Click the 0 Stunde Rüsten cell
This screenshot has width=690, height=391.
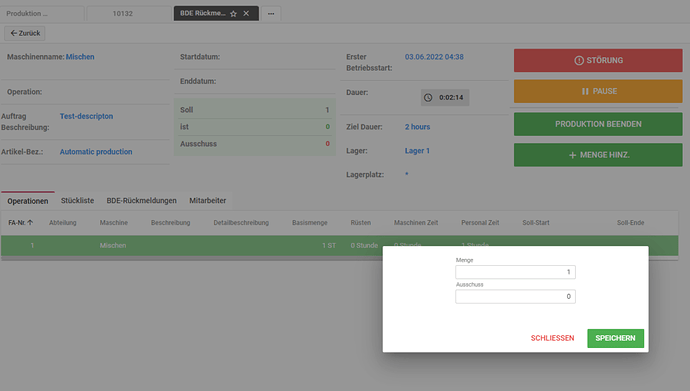(364, 245)
